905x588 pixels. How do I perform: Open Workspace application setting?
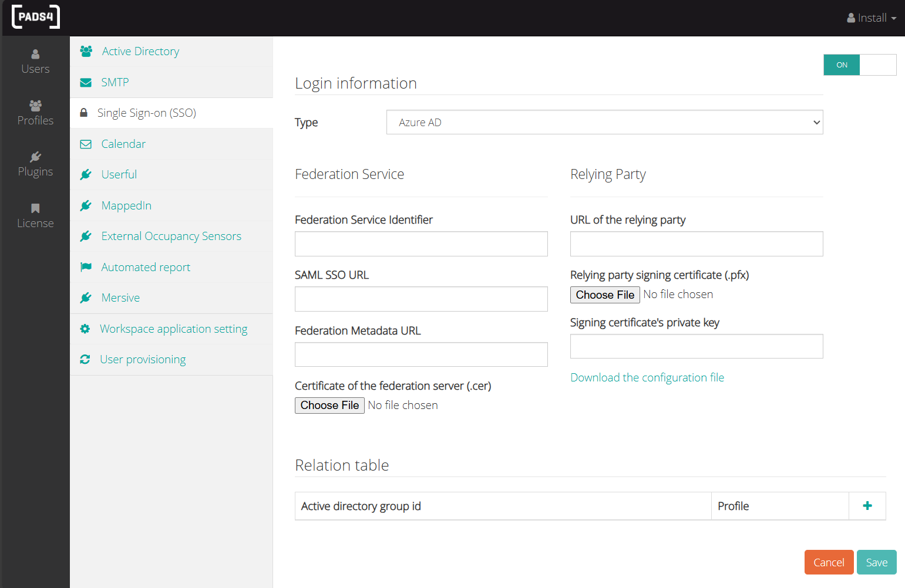(x=171, y=329)
